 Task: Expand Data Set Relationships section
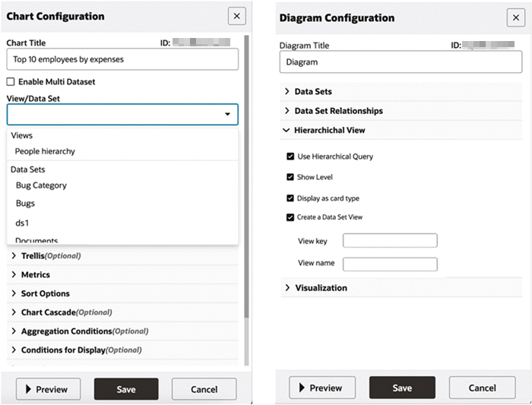coord(287,111)
